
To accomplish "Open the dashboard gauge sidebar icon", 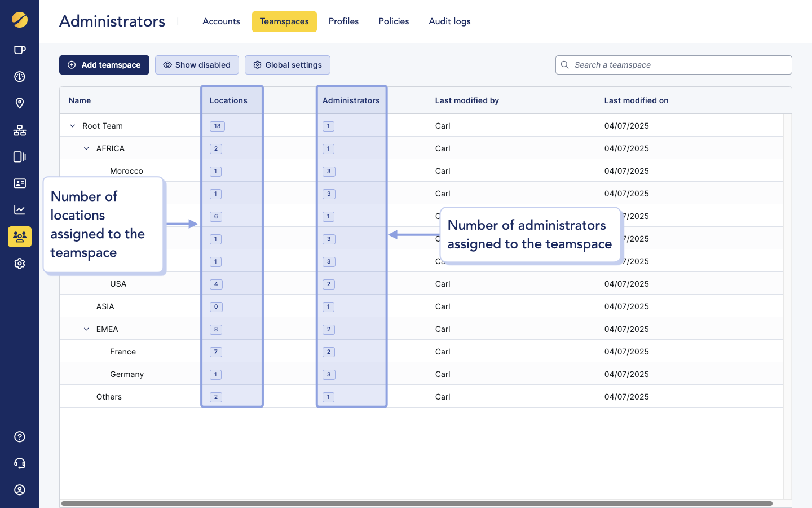I will pos(20,77).
